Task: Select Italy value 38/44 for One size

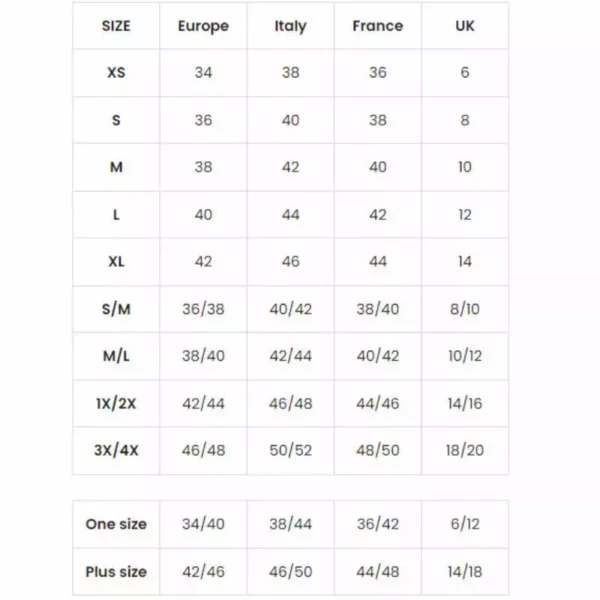Action: point(290,524)
